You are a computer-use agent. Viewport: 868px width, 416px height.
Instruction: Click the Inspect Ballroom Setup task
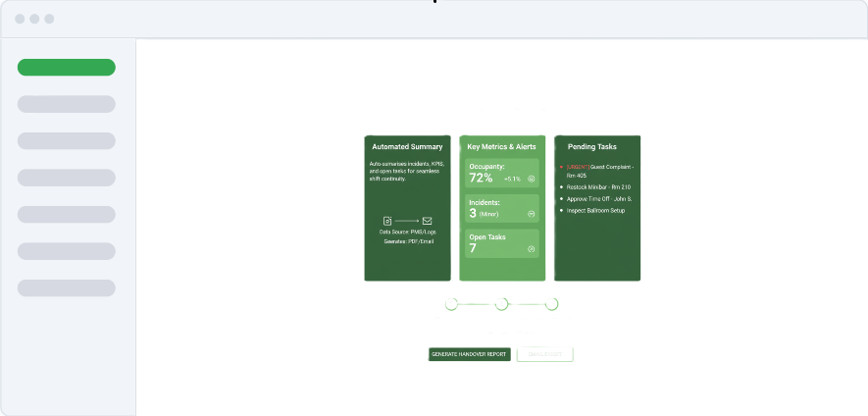pos(595,211)
